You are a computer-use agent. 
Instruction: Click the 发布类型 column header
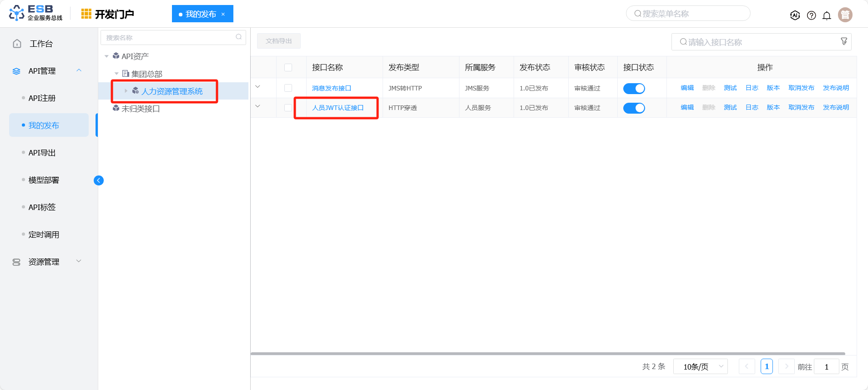(x=404, y=67)
